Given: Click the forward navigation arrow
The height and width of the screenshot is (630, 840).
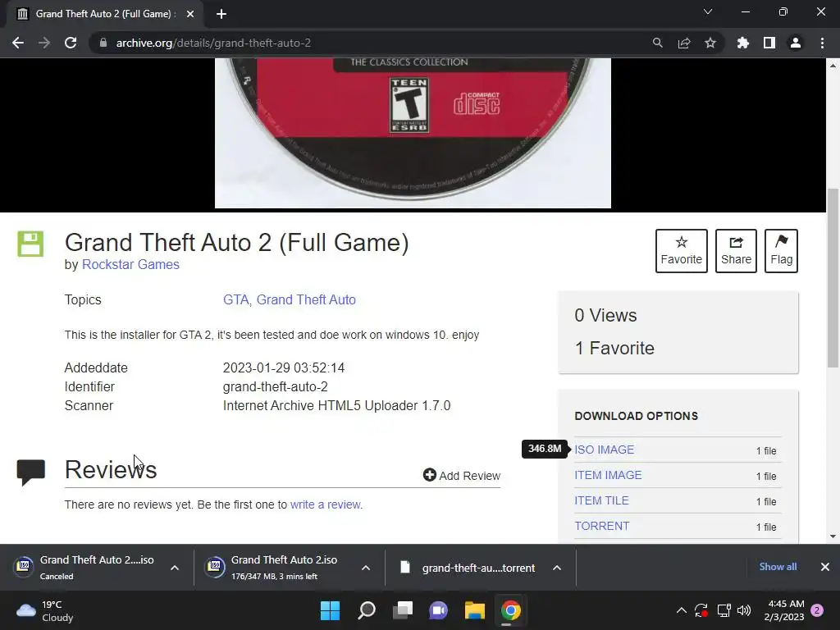Looking at the screenshot, I should 44,43.
